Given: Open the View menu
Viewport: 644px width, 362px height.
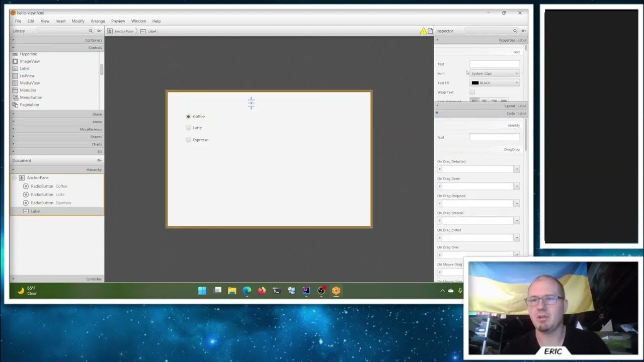Looking at the screenshot, I should point(45,21).
